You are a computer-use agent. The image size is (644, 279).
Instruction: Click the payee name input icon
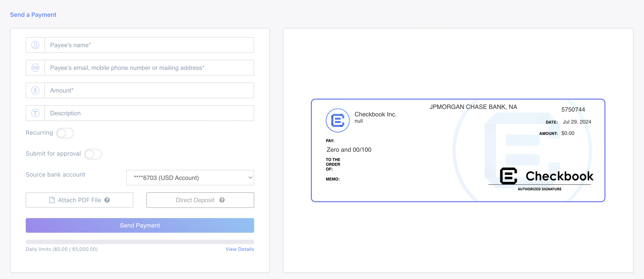tap(35, 45)
